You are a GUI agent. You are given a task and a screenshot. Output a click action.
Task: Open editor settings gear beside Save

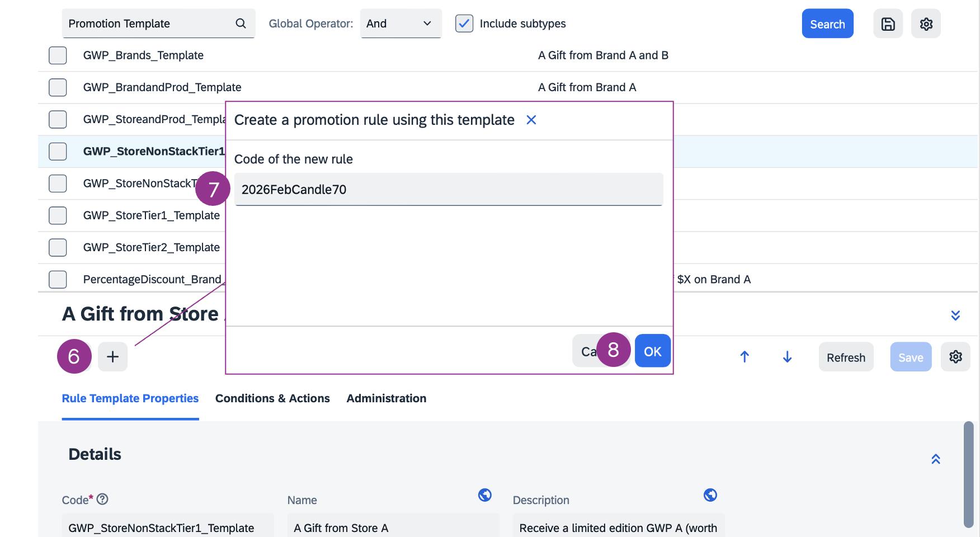pos(955,357)
